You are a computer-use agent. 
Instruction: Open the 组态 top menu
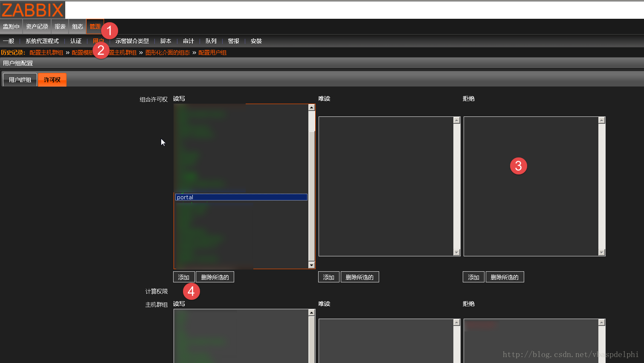[x=78, y=26]
